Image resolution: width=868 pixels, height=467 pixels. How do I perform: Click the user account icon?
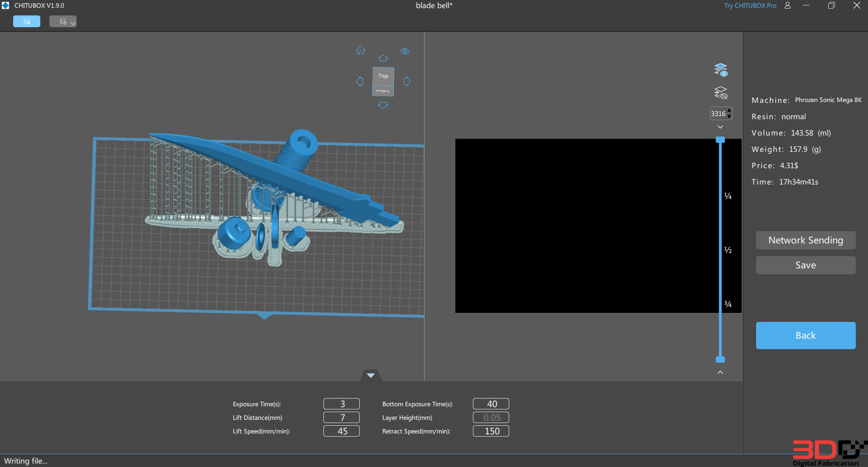click(x=787, y=5)
